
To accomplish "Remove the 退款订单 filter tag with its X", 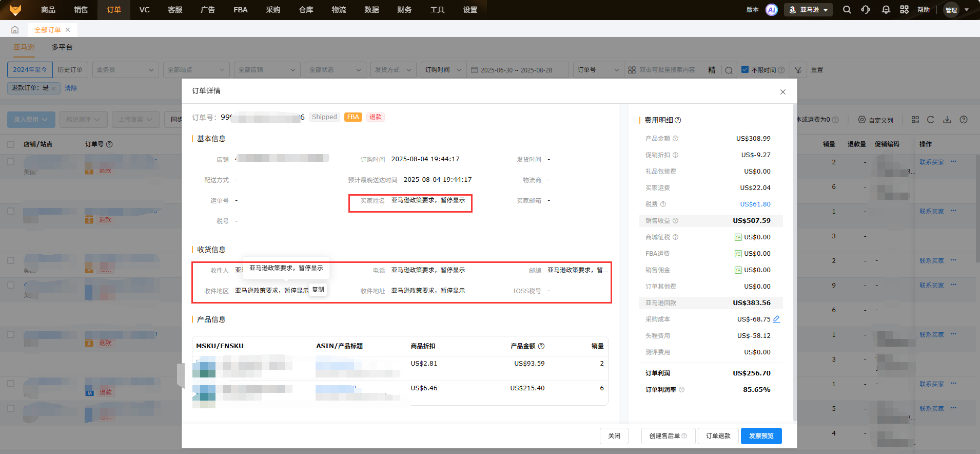I will tap(53, 88).
